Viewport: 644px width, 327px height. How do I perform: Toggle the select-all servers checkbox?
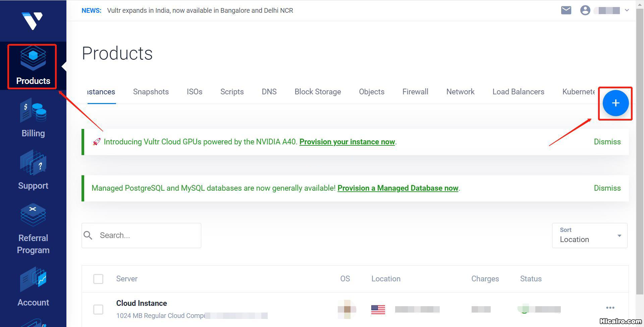(98, 279)
